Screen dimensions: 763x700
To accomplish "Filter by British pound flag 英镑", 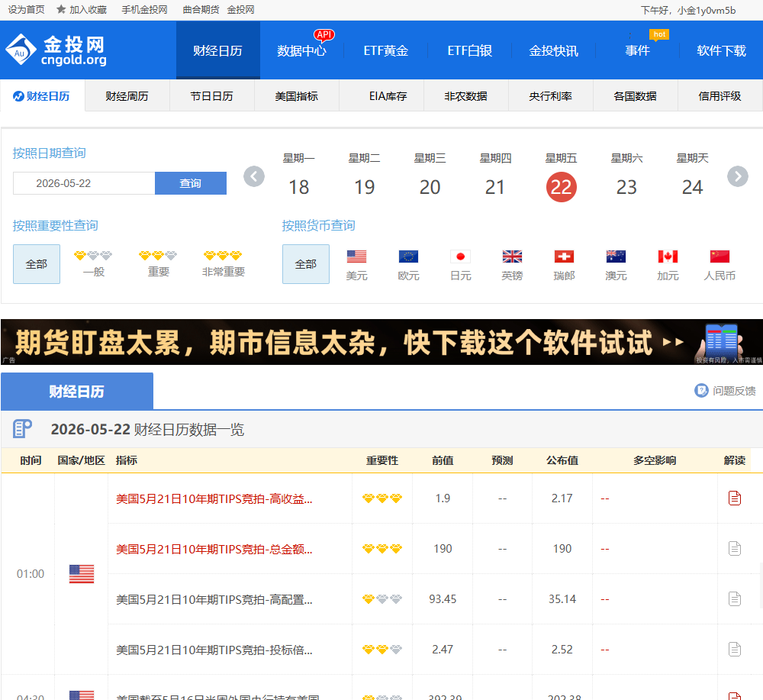I will [x=512, y=256].
